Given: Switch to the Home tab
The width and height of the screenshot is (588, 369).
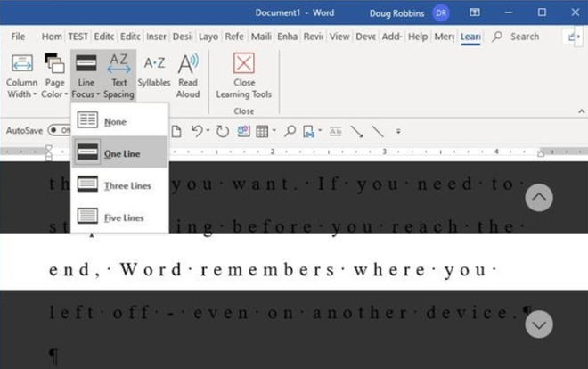Looking at the screenshot, I should point(52,37).
